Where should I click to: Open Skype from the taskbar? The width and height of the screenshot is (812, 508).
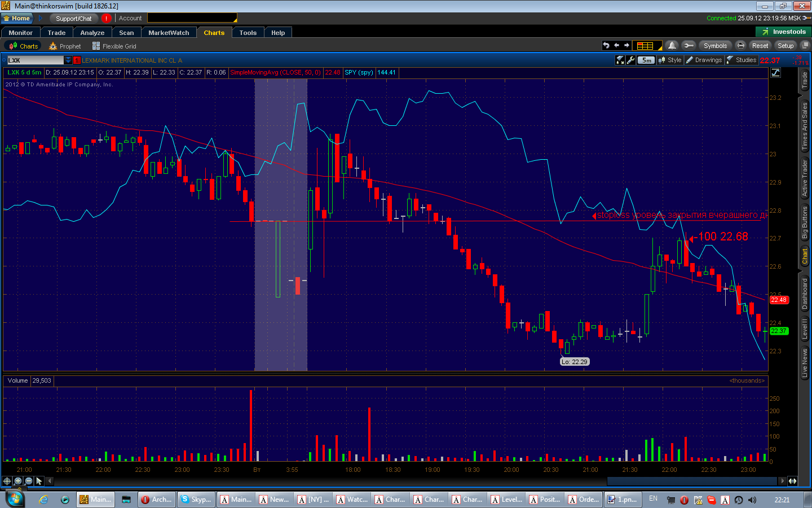pos(196,500)
